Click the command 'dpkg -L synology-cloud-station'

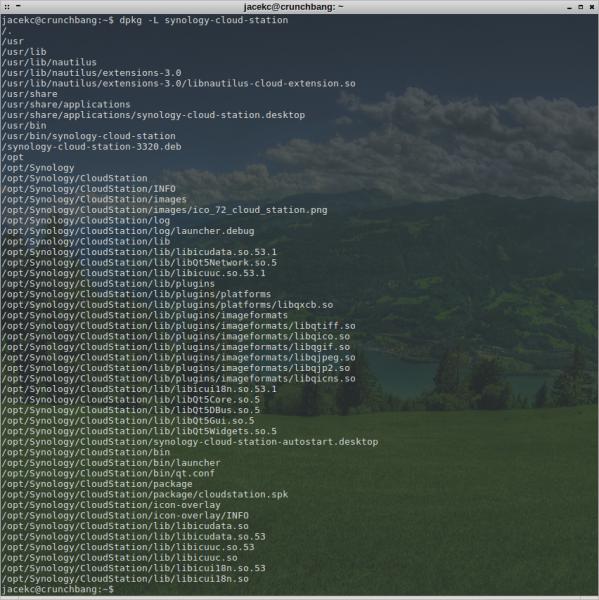204,20
